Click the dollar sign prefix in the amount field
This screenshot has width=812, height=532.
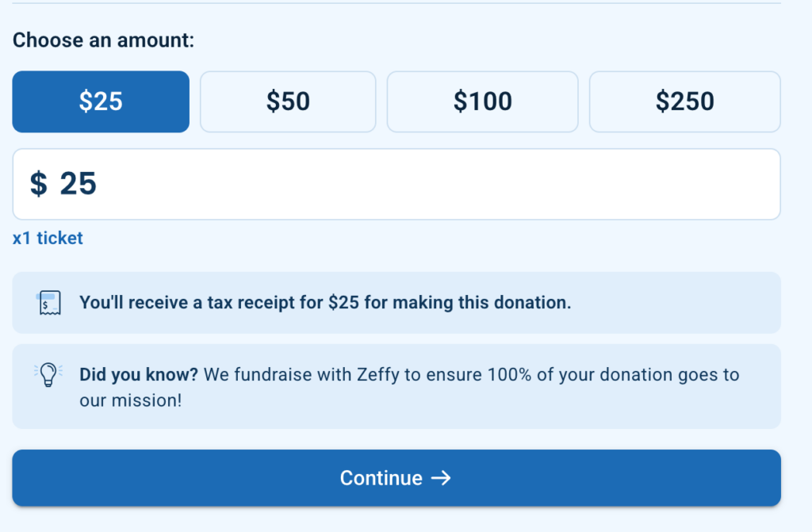point(38,184)
